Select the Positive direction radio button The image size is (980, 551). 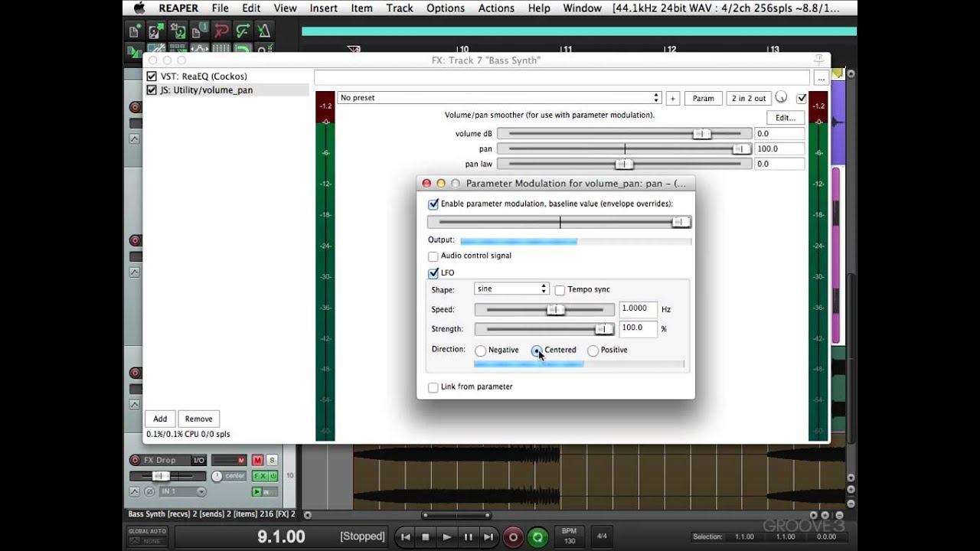pyautogui.click(x=593, y=350)
